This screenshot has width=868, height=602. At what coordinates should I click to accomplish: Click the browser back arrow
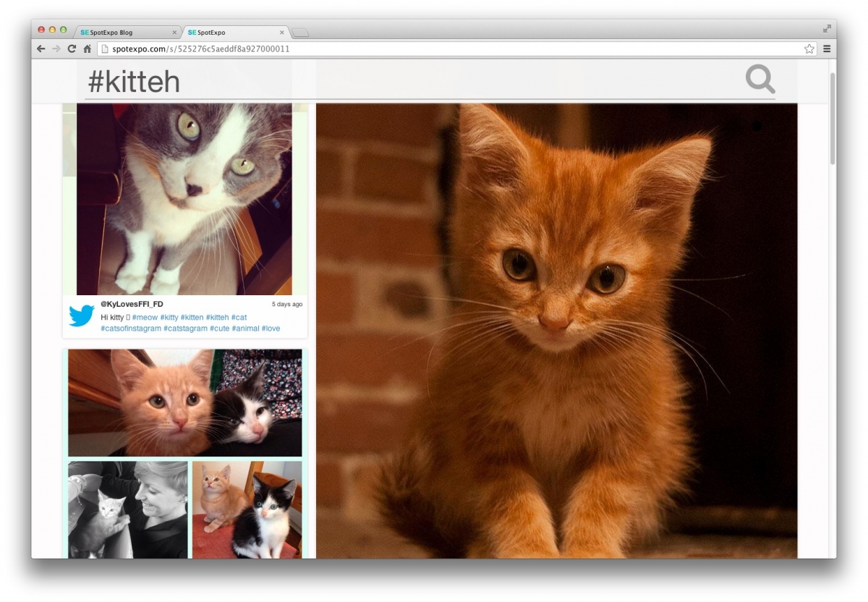point(41,48)
